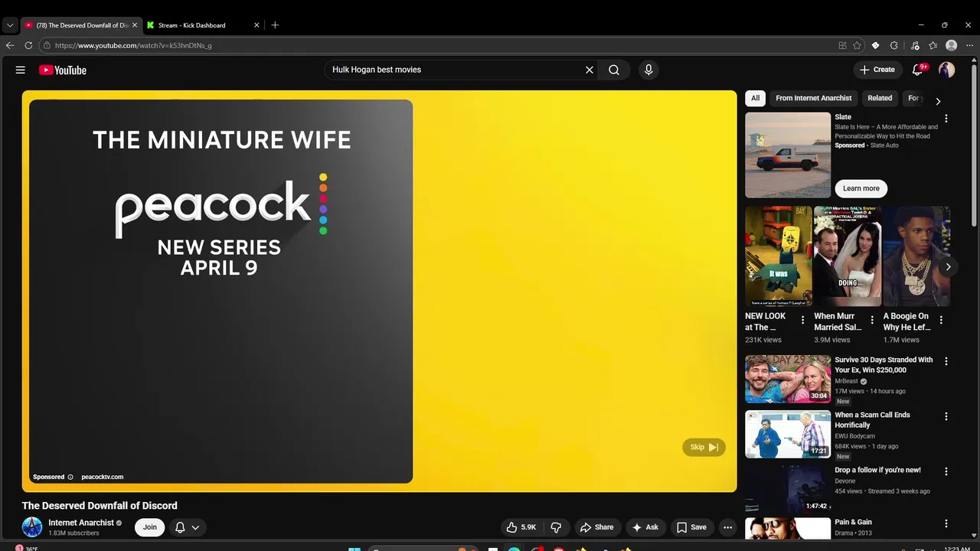
Task: Open MrBeast Survive 30 Days video thumbnail
Action: pos(788,379)
